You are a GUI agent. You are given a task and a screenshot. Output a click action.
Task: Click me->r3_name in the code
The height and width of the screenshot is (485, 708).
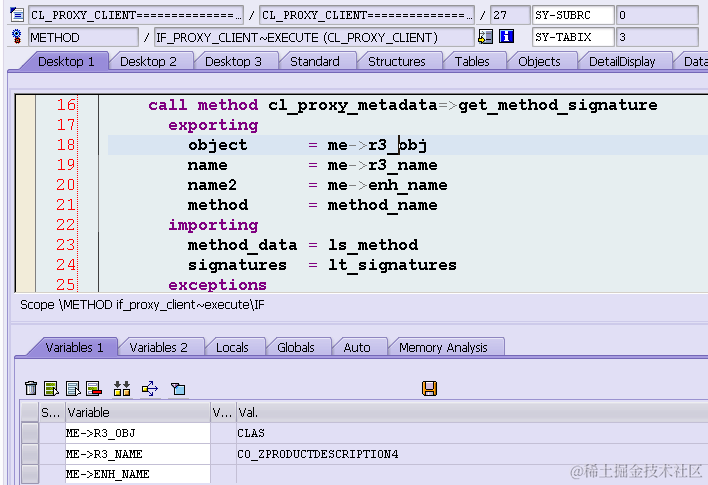(x=382, y=165)
